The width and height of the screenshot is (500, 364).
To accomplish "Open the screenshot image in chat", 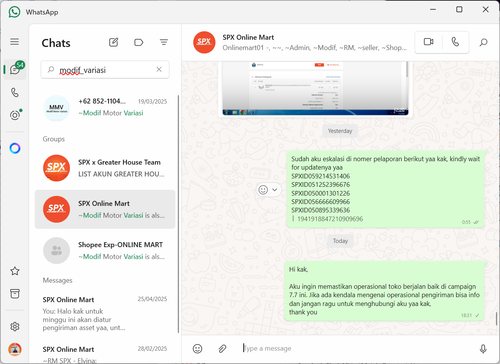I will tap(315, 88).
